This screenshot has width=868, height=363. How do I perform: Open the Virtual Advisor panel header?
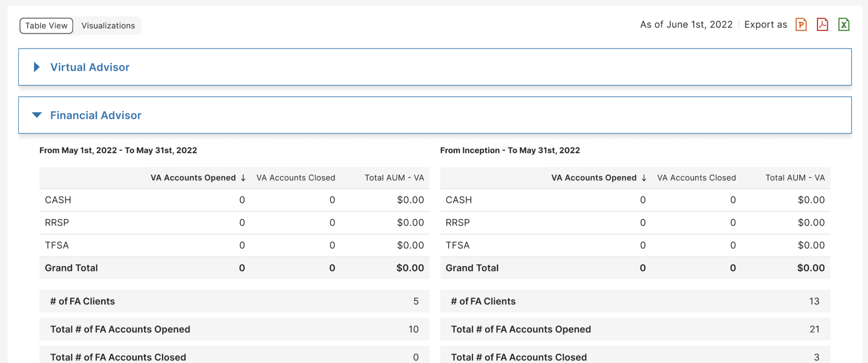click(x=90, y=67)
